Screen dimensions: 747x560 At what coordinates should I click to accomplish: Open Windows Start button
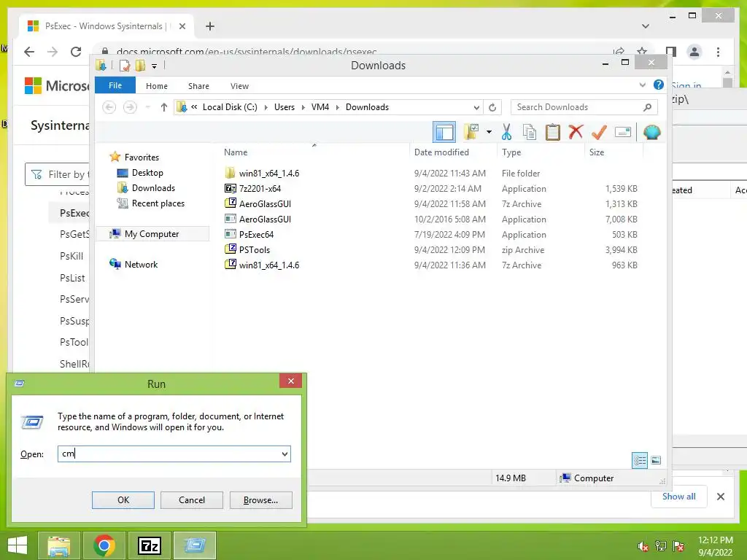pos(18,545)
